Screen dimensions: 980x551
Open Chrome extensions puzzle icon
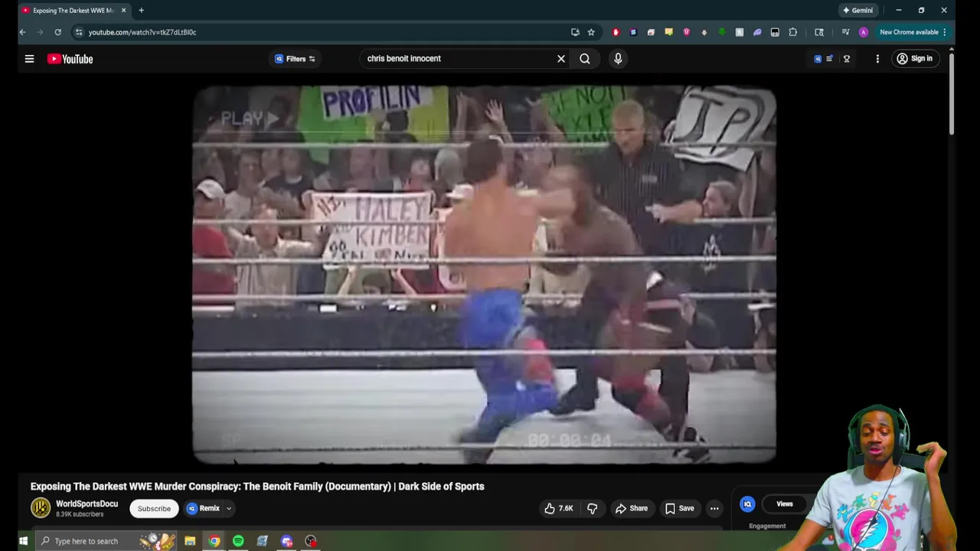(793, 32)
